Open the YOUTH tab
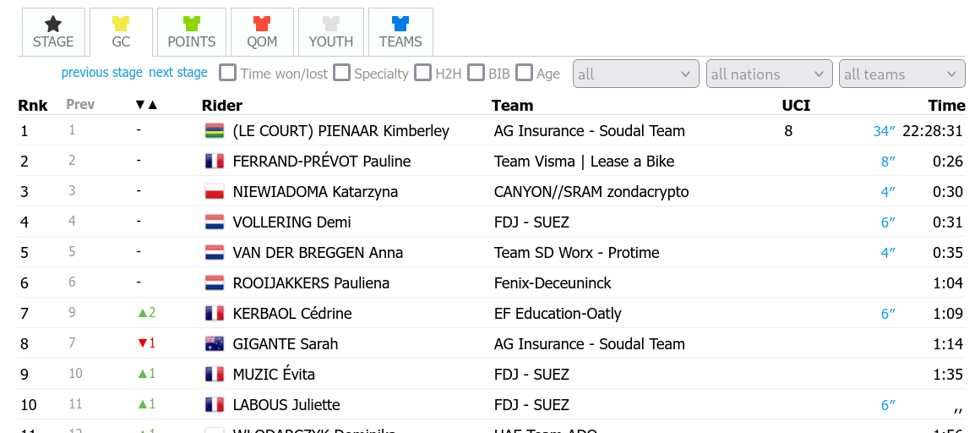 (330, 32)
